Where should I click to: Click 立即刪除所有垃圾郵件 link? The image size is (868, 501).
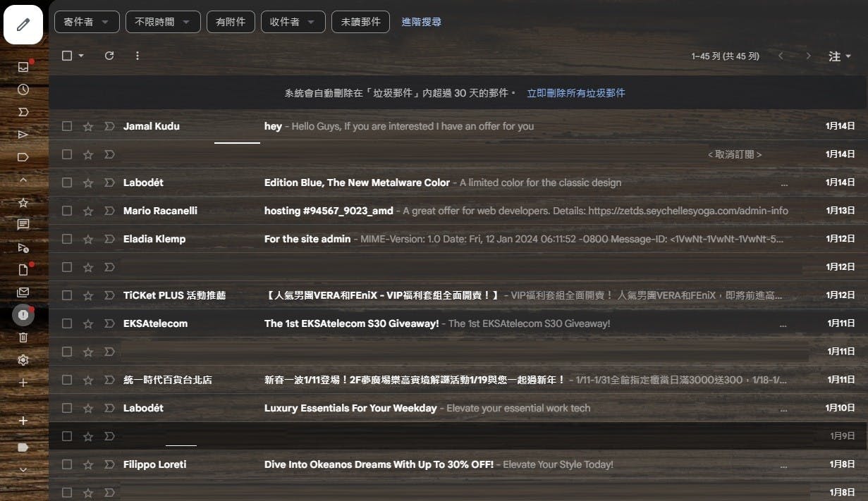tap(576, 93)
